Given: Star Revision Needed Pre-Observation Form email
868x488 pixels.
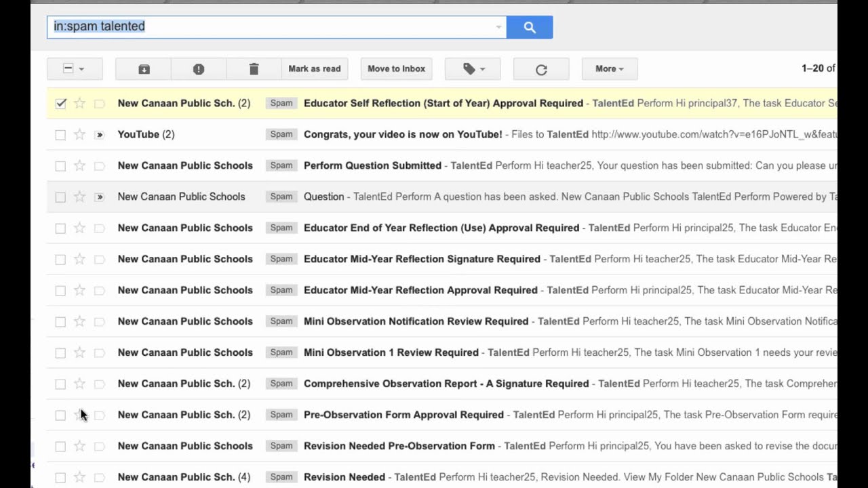Looking at the screenshot, I should [x=79, y=446].
